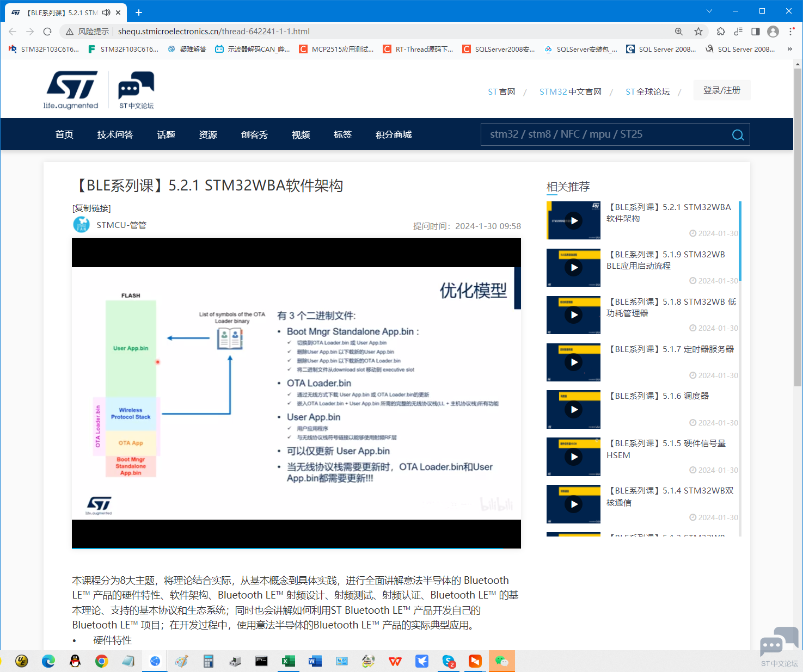Open the RT-Thread源码下 bookmark
The height and width of the screenshot is (672, 803).
(x=418, y=49)
